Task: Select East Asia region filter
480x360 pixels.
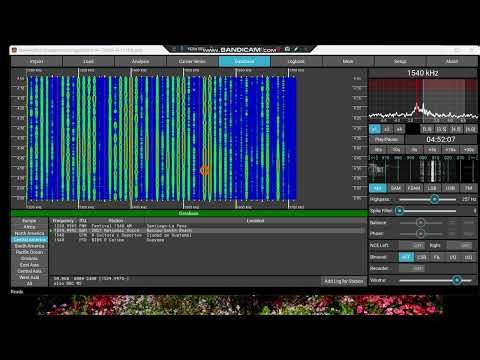Action: [29, 265]
